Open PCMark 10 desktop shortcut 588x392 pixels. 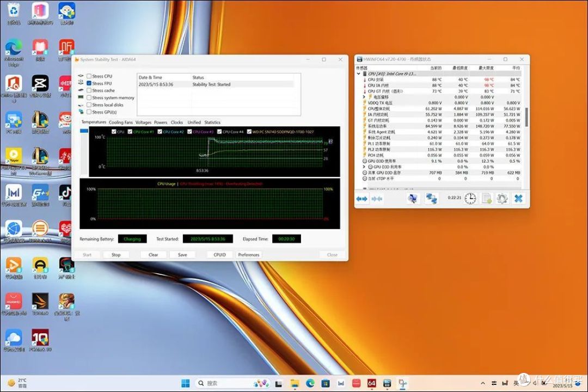point(40,340)
